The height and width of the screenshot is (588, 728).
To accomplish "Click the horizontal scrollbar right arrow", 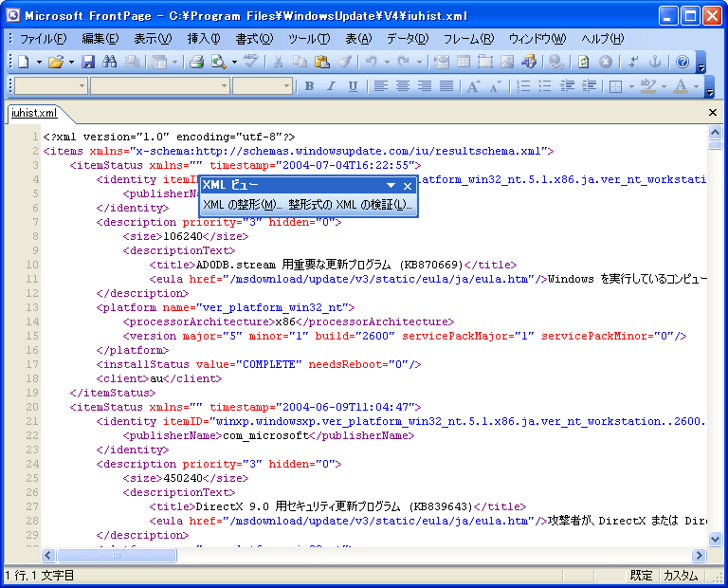I will point(699,555).
